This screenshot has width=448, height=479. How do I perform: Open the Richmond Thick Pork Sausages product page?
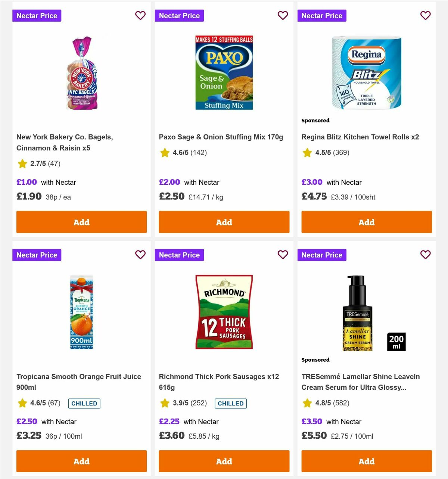[219, 382]
